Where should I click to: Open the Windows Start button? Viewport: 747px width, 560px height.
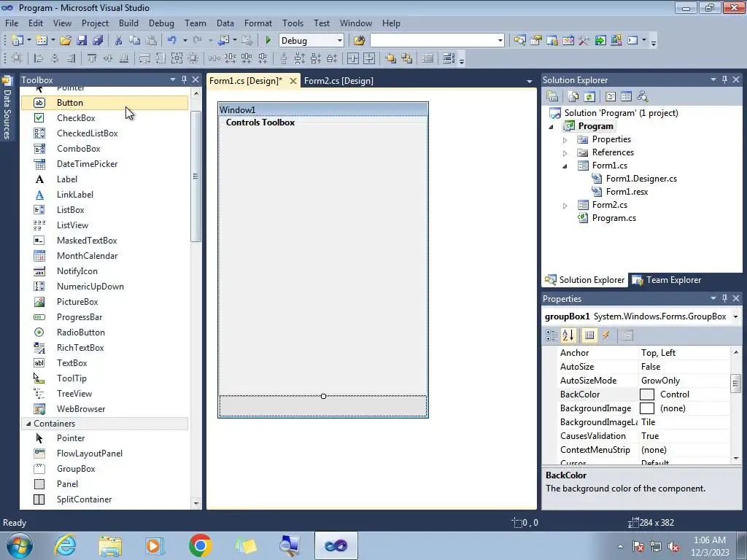pyautogui.click(x=19, y=545)
